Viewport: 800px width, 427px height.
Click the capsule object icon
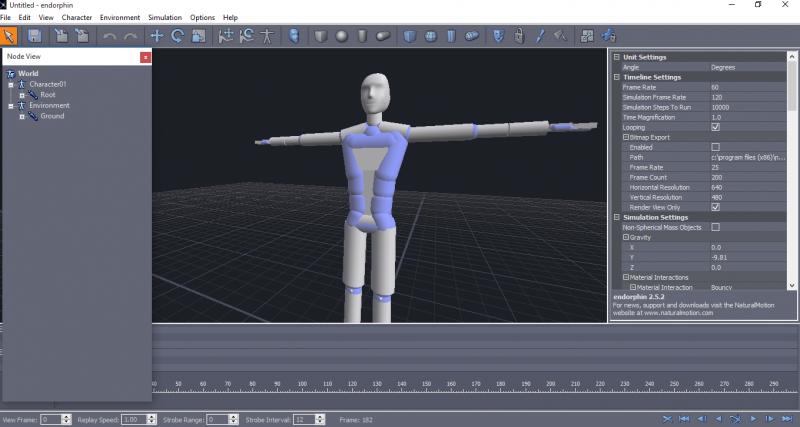pyautogui.click(x=384, y=35)
